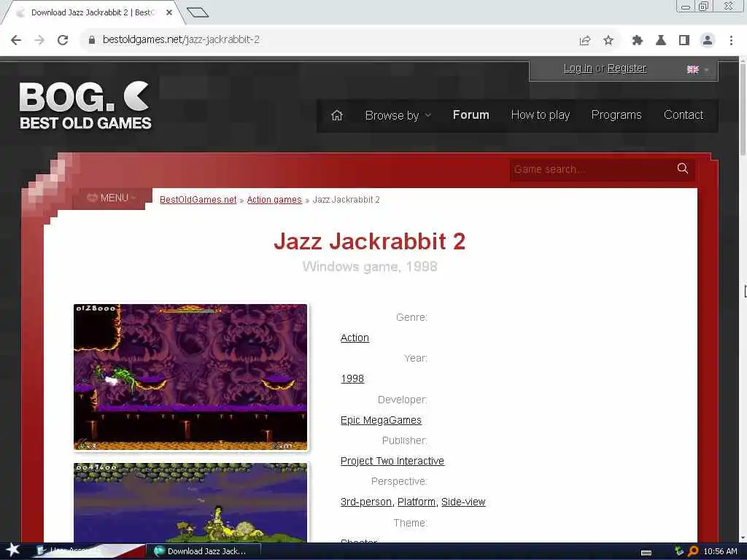Open the Epic MegaGames developer link
Image resolution: width=747 pixels, height=560 pixels.
click(x=381, y=420)
